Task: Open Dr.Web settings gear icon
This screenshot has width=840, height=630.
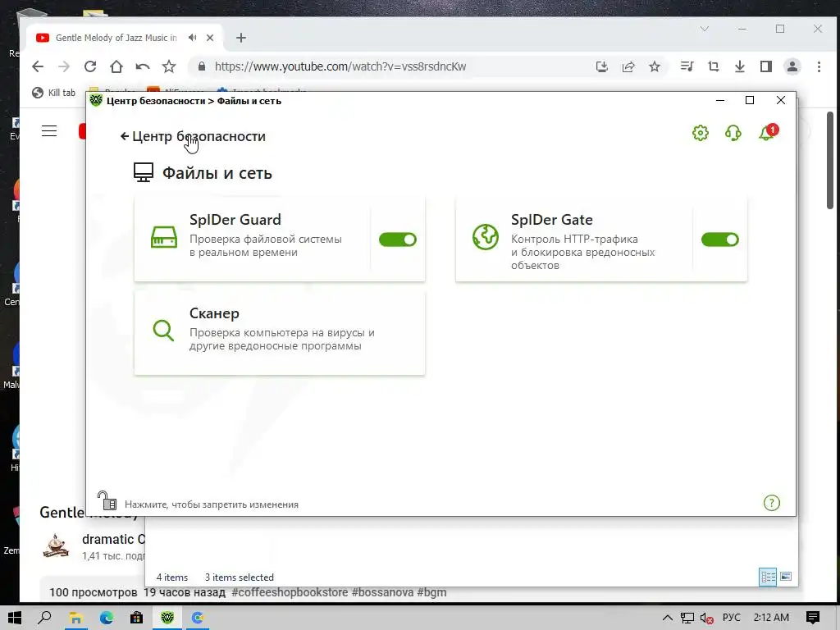Action: (x=701, y=133)
